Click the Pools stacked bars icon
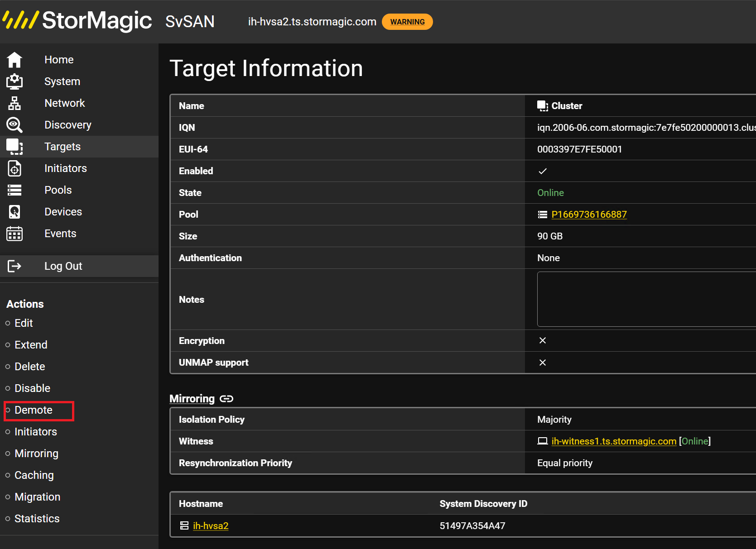 tap(14, 190)
